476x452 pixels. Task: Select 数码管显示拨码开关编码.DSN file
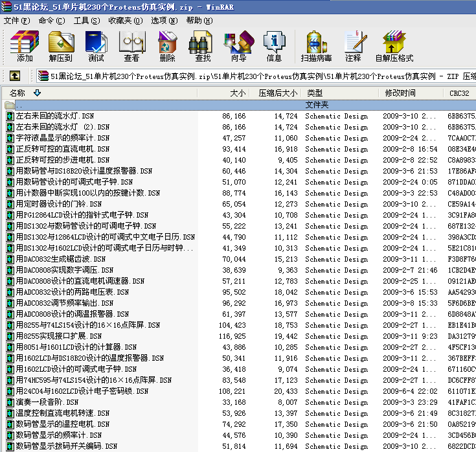[67, 446]
